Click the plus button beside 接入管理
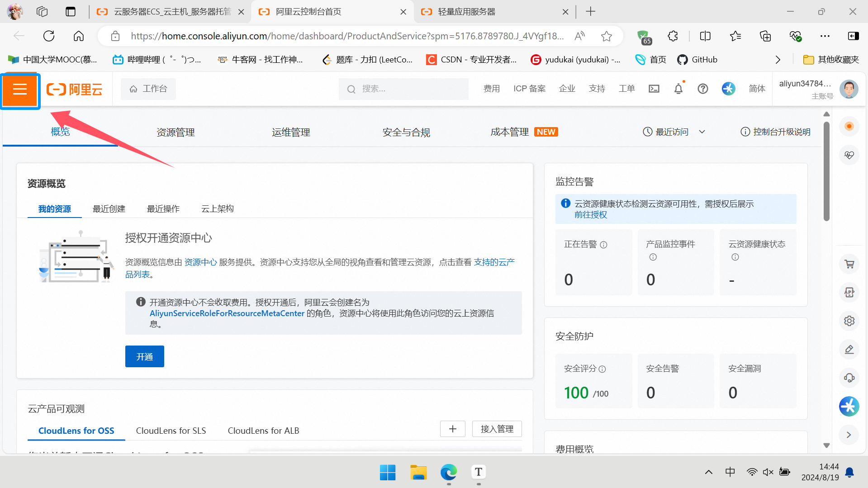Image resolution: width=868 pixels, height=488 pixels. coord(453,429)
